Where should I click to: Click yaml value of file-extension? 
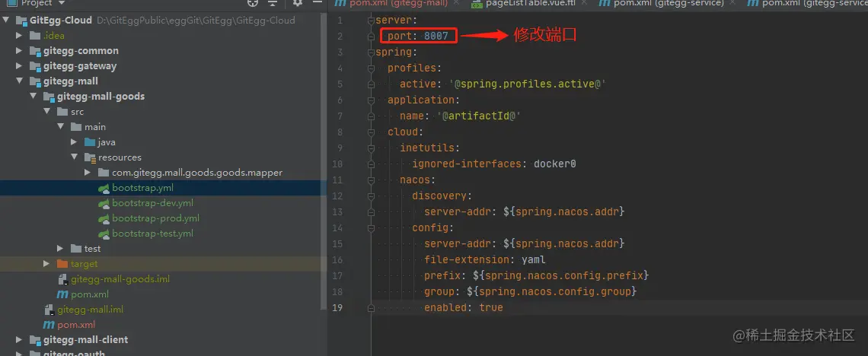[534, 260]
